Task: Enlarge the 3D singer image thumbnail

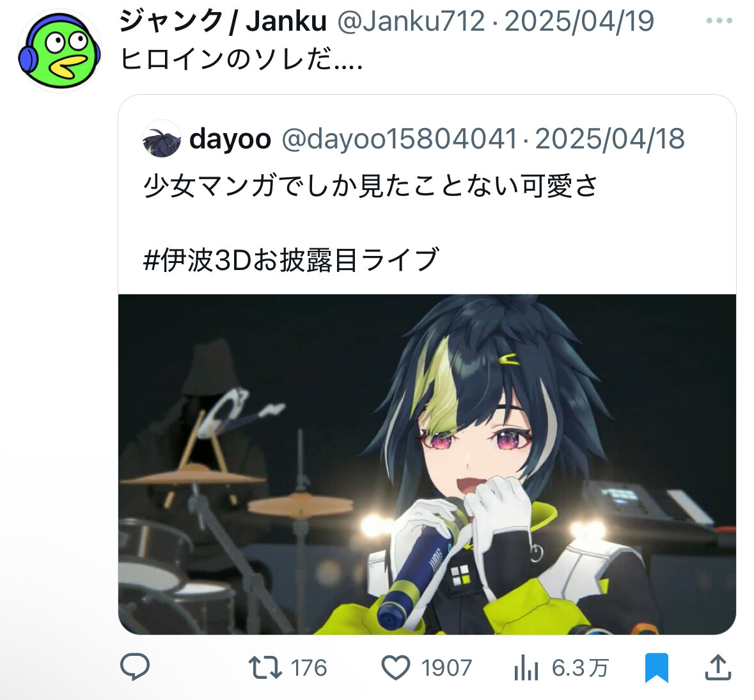Action: tap(427, 465)
